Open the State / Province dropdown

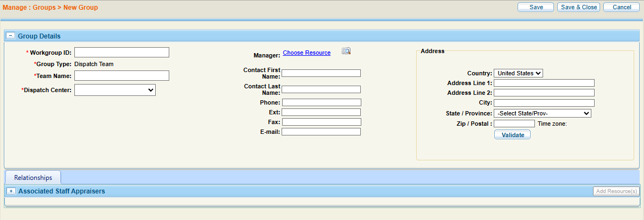point(542,113)
